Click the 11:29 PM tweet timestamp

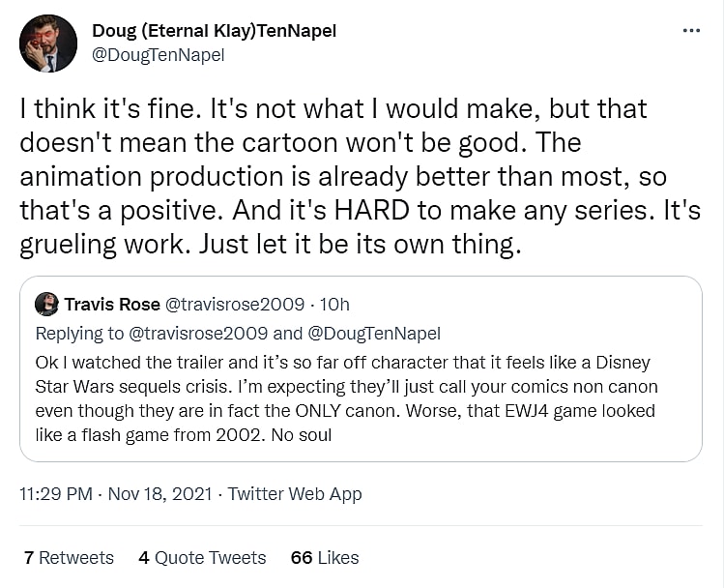point(55,494)
